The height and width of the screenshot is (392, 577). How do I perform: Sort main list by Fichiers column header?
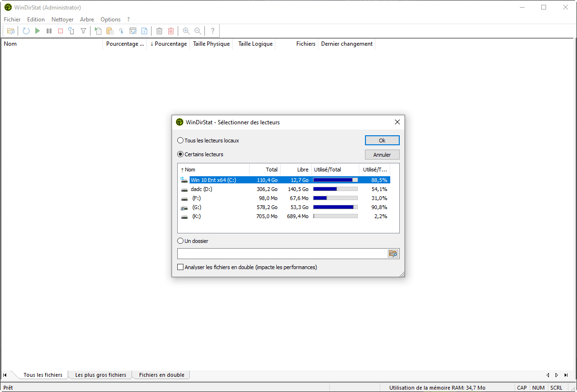pos(297,44)
